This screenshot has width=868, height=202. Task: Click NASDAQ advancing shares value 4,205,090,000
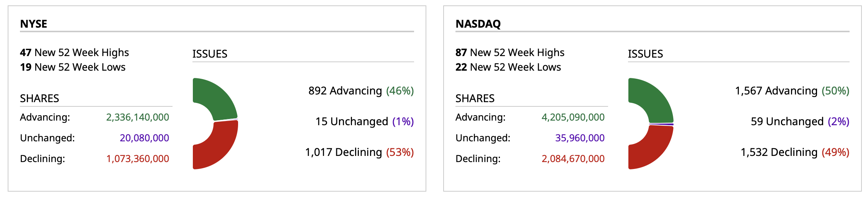coord(573,117)
